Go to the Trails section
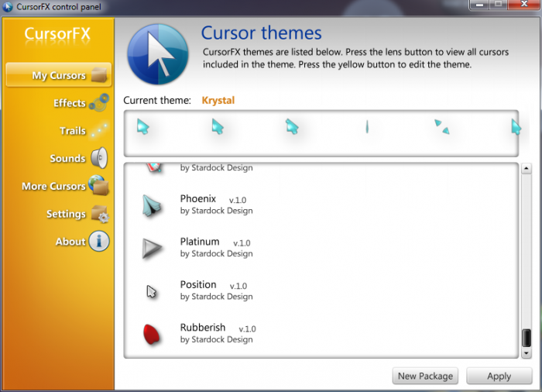The image size is (542, 392). pyautogui.click(x=73, y=131)
